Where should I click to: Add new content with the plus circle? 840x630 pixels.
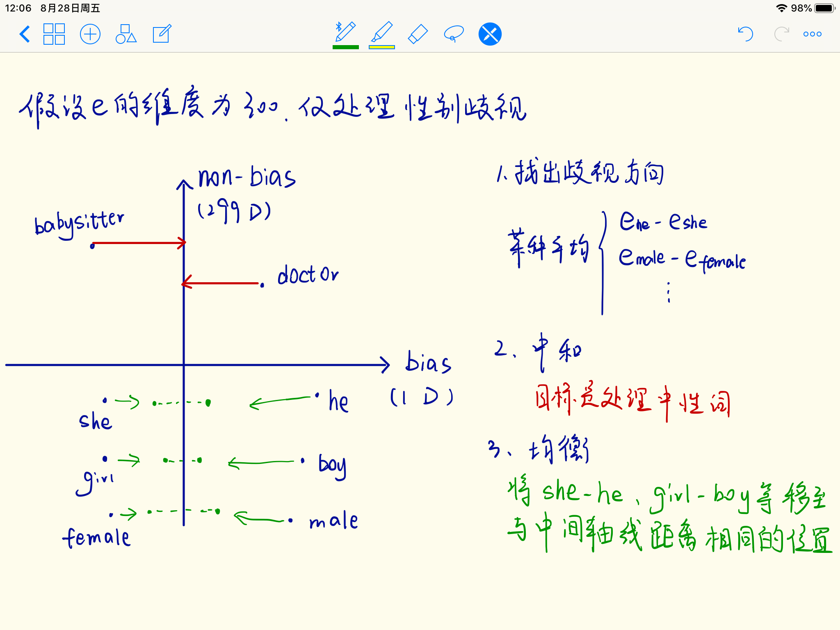point(90,34)
